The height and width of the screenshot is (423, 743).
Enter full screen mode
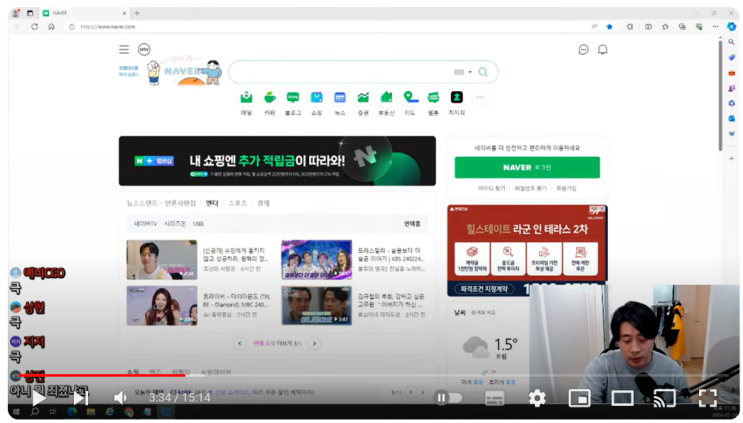[707, 398]
